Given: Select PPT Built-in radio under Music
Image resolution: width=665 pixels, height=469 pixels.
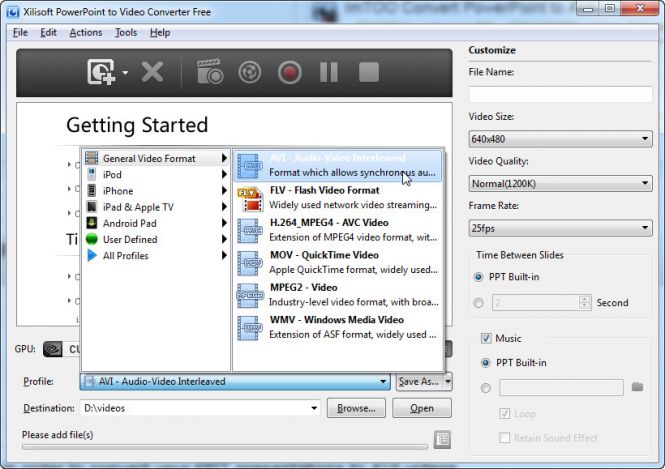Looking at the screenshot, I should tap(487, 362).
